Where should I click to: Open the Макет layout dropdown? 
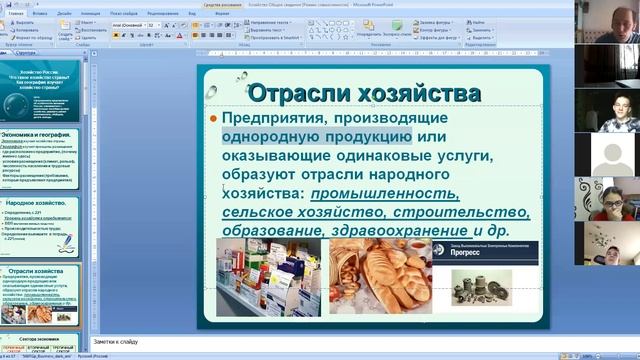coord(86,23)
